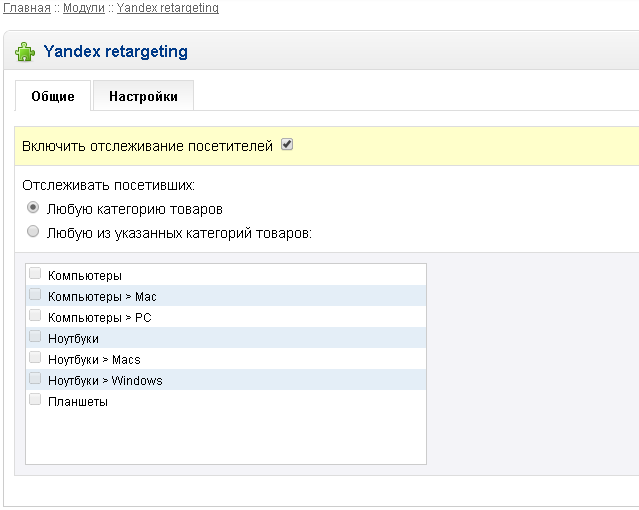Screen dimensions: 639x510
Task: Select the Ноутбуки > Macs checkbox
Action: click(36, 358)
